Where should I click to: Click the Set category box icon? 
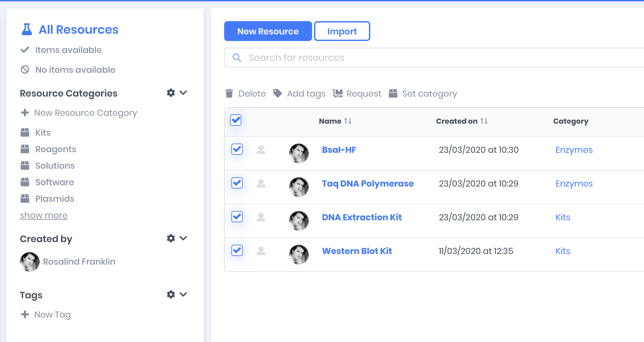[x=393, y=94]
